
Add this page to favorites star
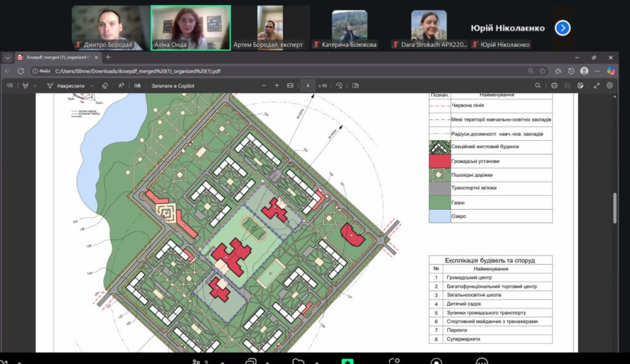pos(543,71)
